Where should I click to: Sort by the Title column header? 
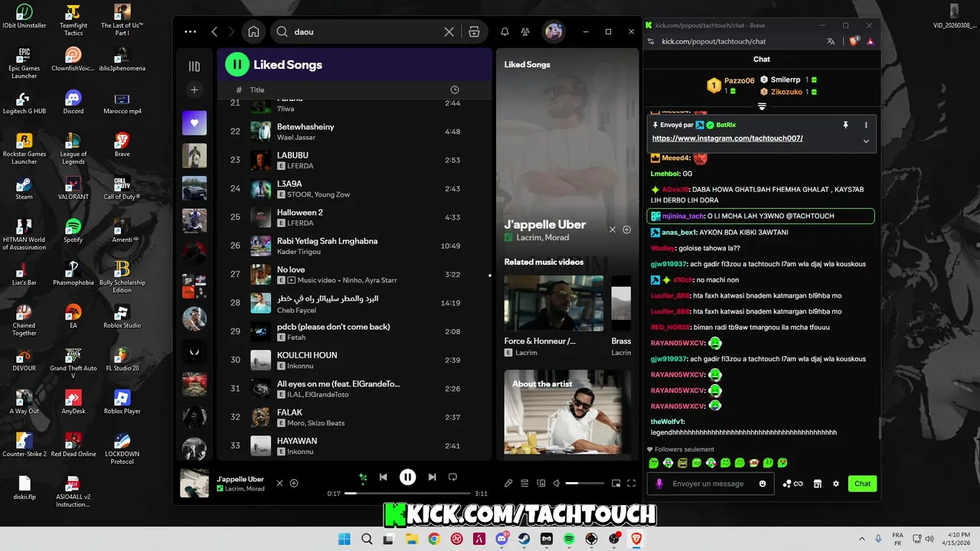click(x=257, y=90)
